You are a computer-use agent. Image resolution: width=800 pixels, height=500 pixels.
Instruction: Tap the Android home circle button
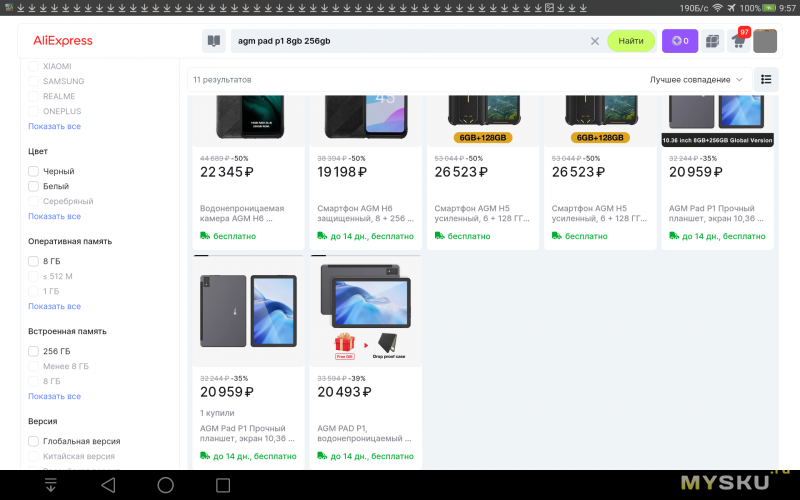pyautogui.click(x=165, y=485)
